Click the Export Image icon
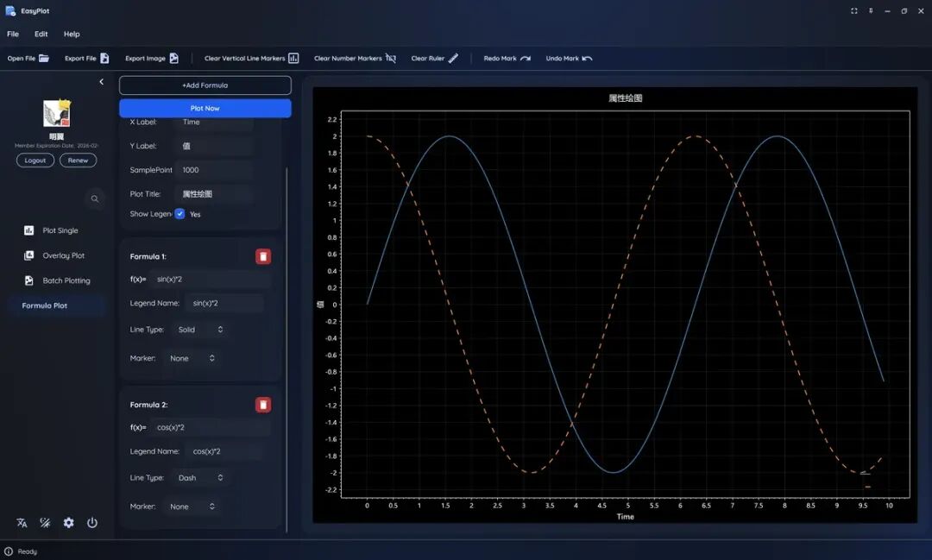932x560 pixels. point(173,59)
